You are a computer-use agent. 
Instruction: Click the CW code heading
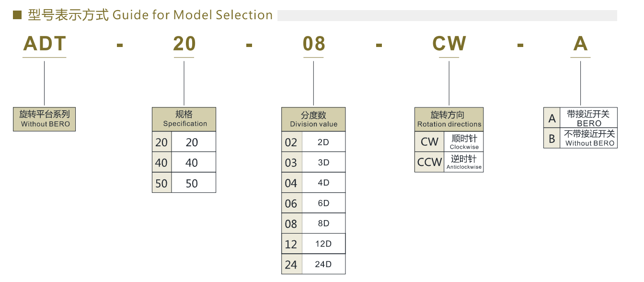pyautogui.click(x=449, y=44)
